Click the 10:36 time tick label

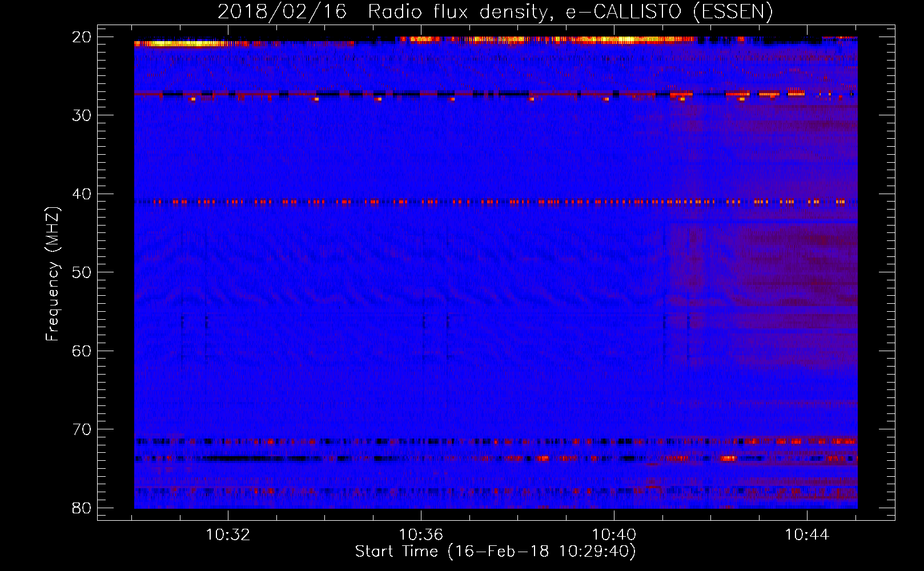coord(421,535)
